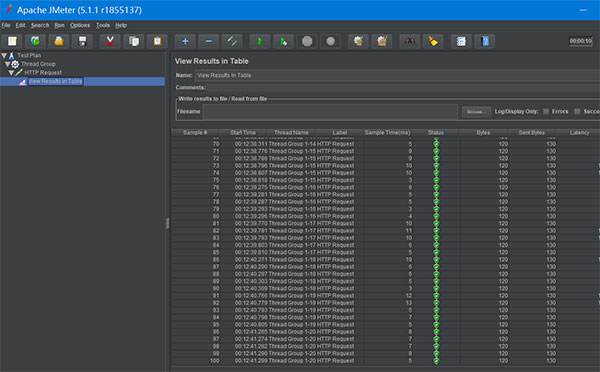Open the Tools menu

coord(103,25)
